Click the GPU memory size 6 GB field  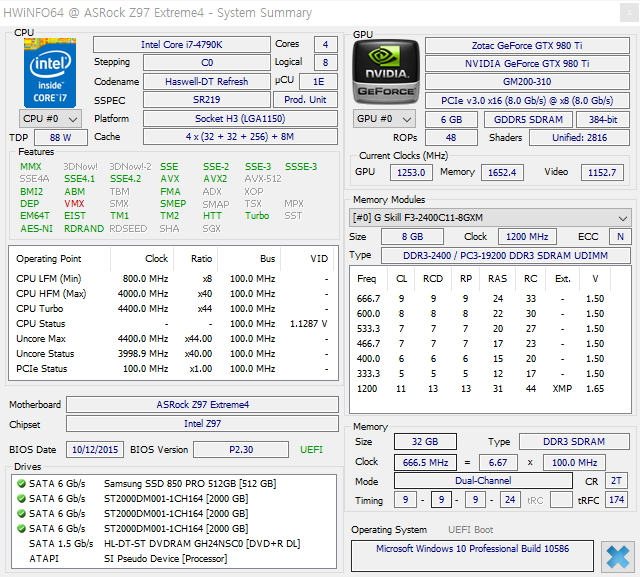pyautogui.click(x=451, y=120)
